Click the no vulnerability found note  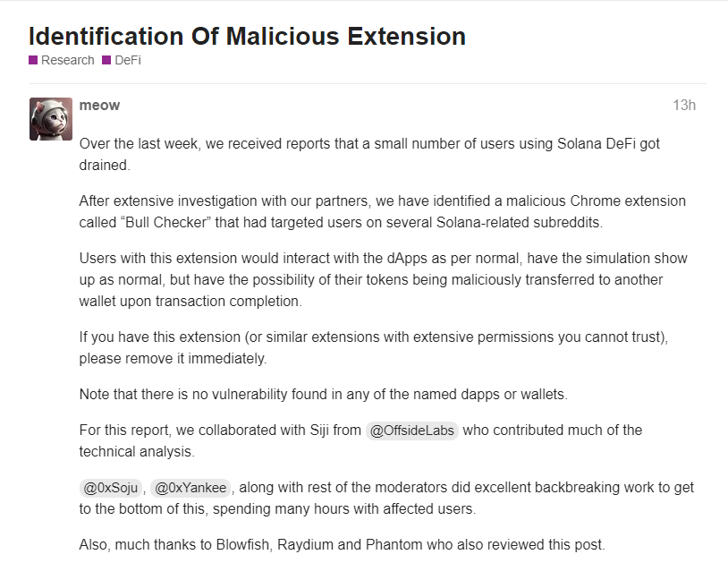(x=323, y=395)
